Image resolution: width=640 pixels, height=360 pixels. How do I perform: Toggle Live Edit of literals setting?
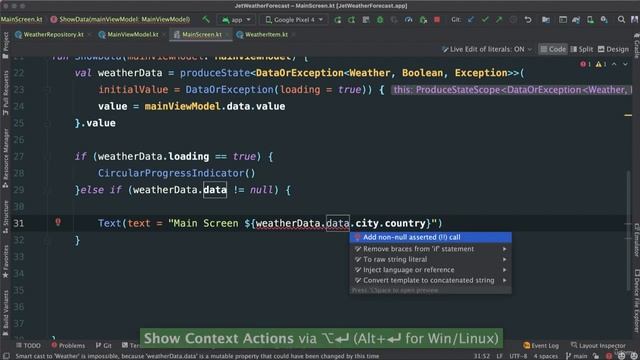click(487, 49)
